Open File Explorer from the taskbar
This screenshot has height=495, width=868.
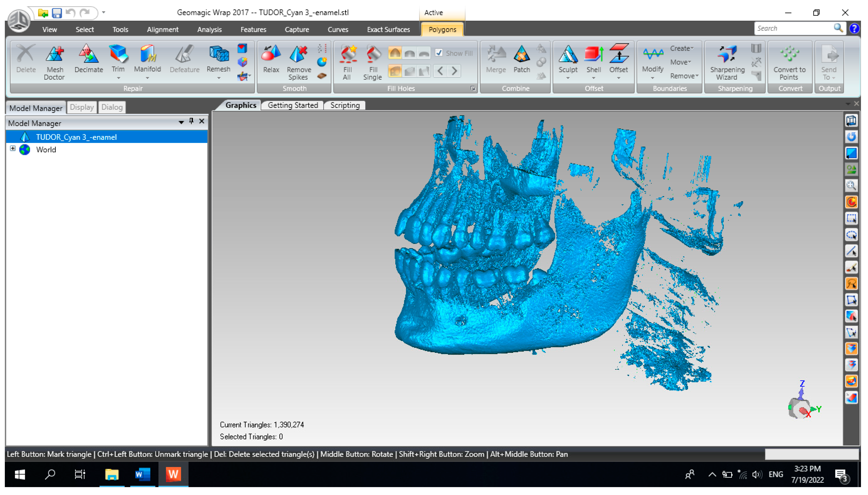(x=111, y=474)
